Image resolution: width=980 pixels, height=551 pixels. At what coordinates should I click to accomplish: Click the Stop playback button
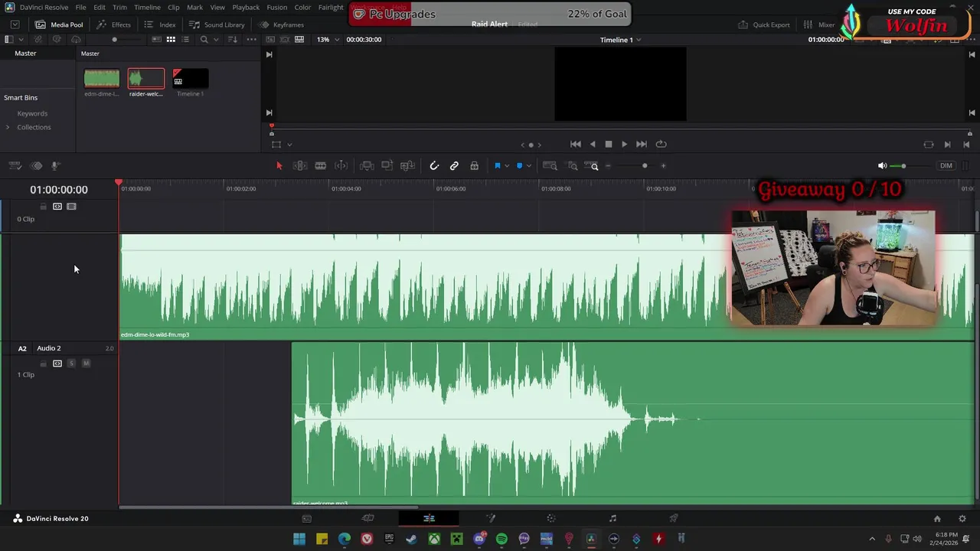pyautogui.click(x=609, y=144)
